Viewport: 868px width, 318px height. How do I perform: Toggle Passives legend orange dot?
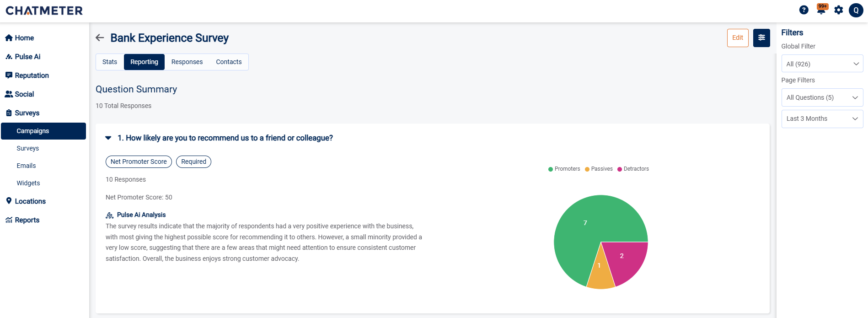click(x=587, y=169)
